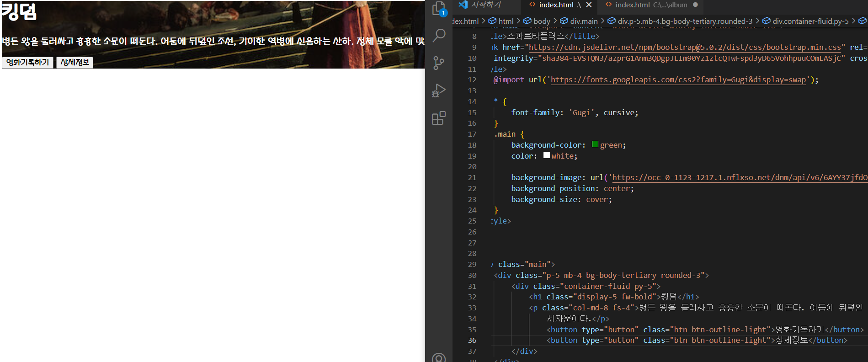The width and height of the screenshot is (868, 362).
Task: Click the 상세정보 button code on line 36
Action: pyautogui.click(x=697, y=340)
